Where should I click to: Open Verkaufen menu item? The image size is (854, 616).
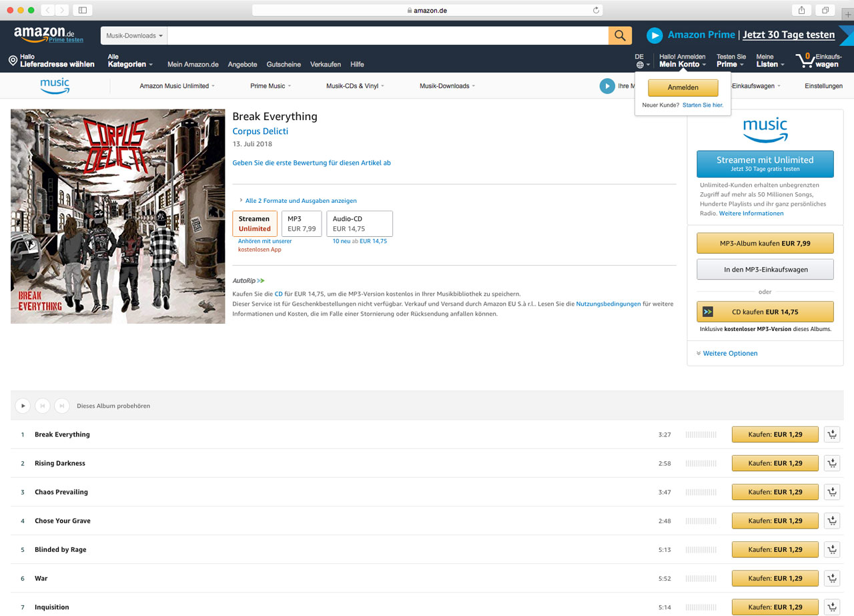click(326, 64)
